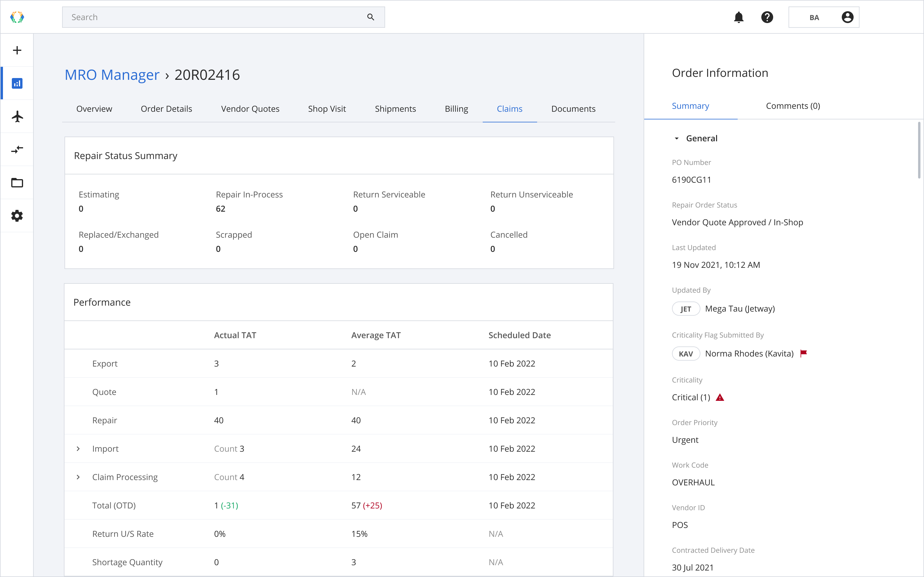Image resolution: width=924 pixels, height=577 pixels.
Task: Click the Order Information panel scrollbar
Action: (919, 150)
